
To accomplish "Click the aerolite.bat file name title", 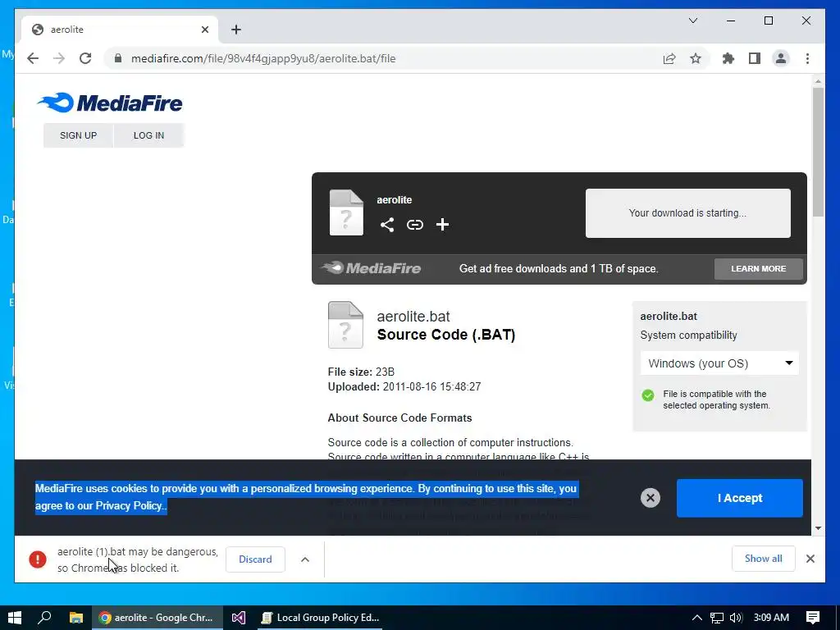I will (x=413, y=316).
